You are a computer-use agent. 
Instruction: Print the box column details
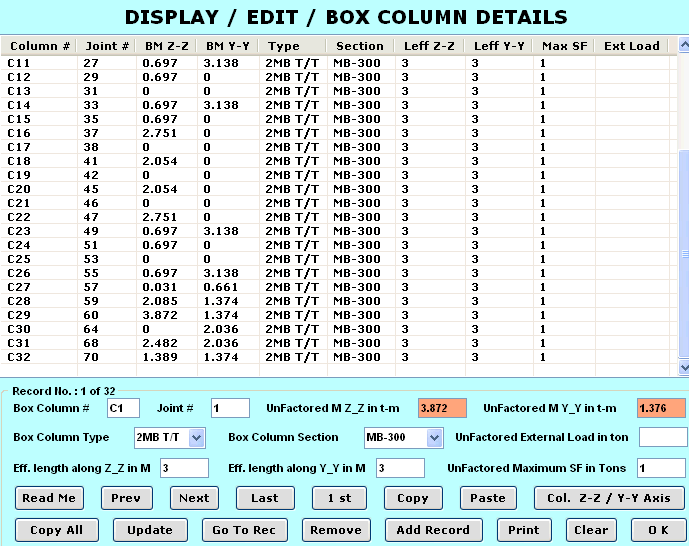pyautogui.click(x=524, y=530)
